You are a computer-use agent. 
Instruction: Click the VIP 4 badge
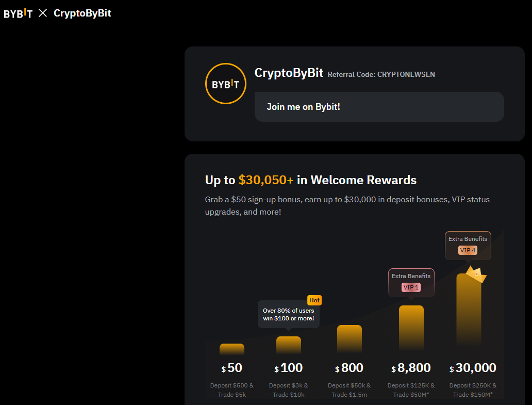(x=468, y=250)
